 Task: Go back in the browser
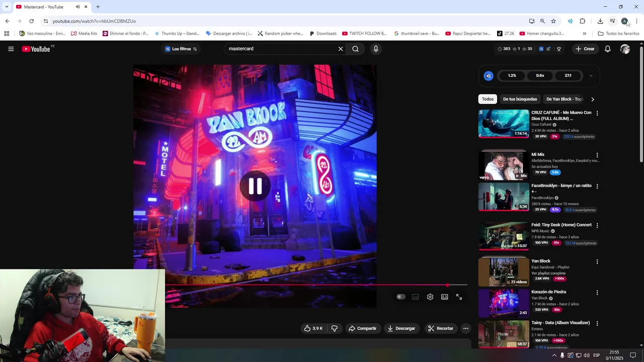point(7,21)
